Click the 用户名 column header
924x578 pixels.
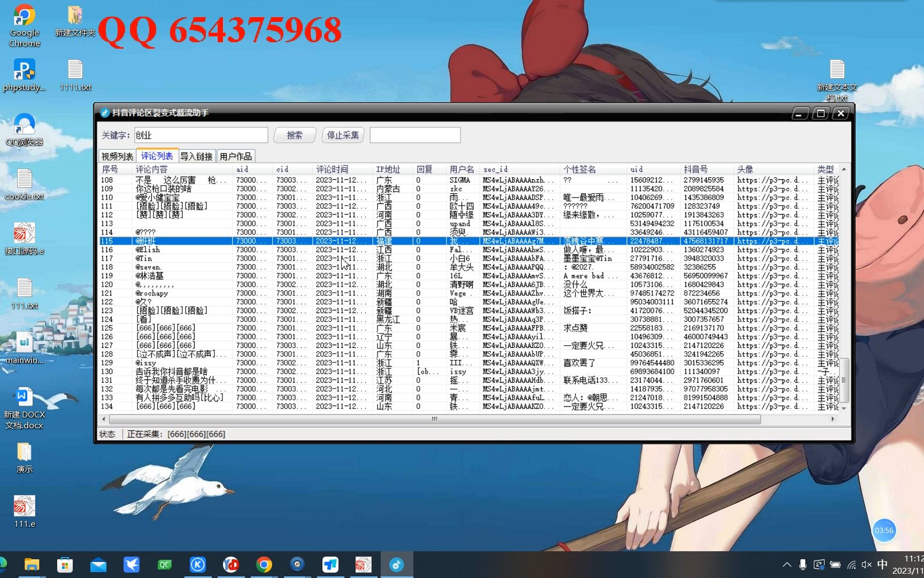(x=463, y=169)
